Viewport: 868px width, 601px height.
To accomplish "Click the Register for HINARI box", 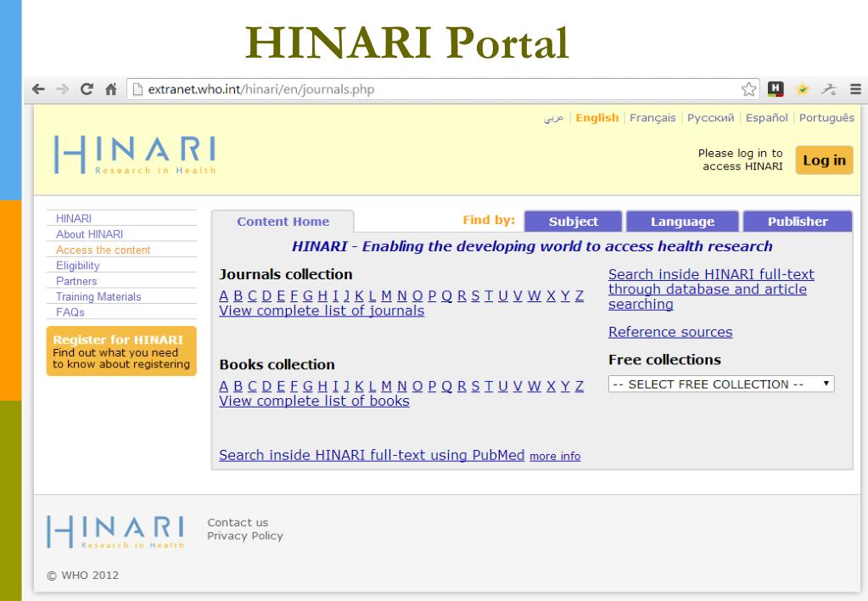I will 121,351.
